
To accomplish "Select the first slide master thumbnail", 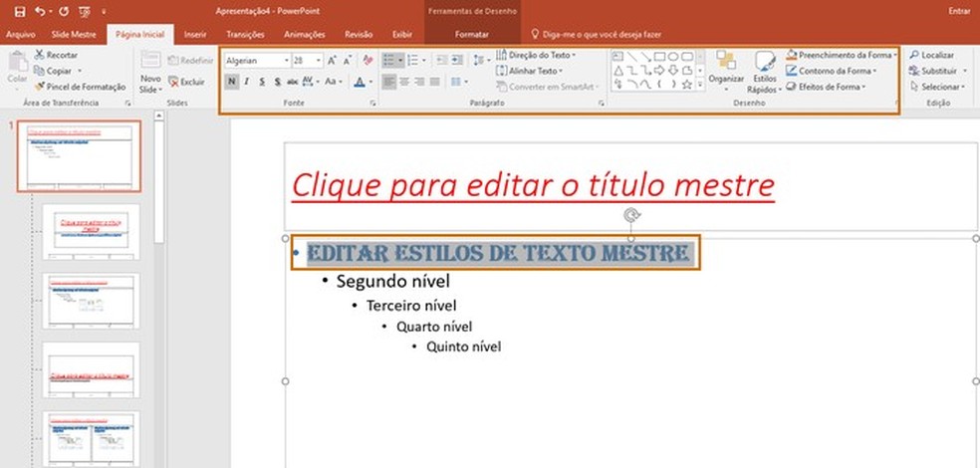I will [x=79, y=156].
